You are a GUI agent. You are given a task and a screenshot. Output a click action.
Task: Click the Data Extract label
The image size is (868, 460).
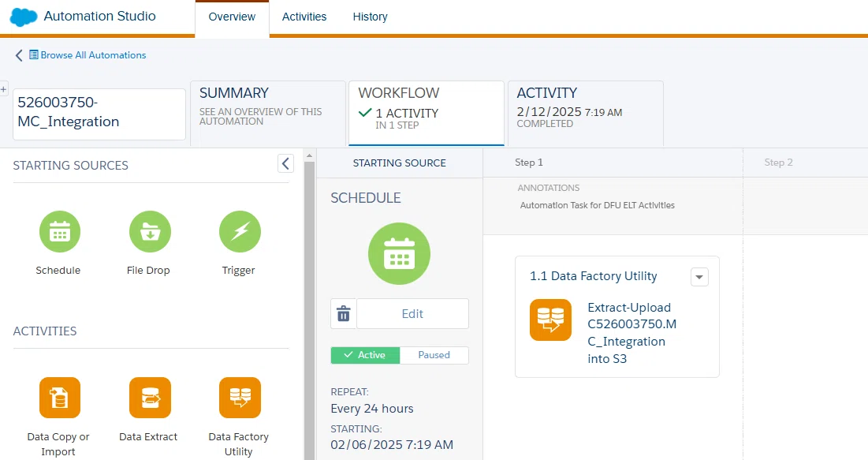click(x=148, y=436)
